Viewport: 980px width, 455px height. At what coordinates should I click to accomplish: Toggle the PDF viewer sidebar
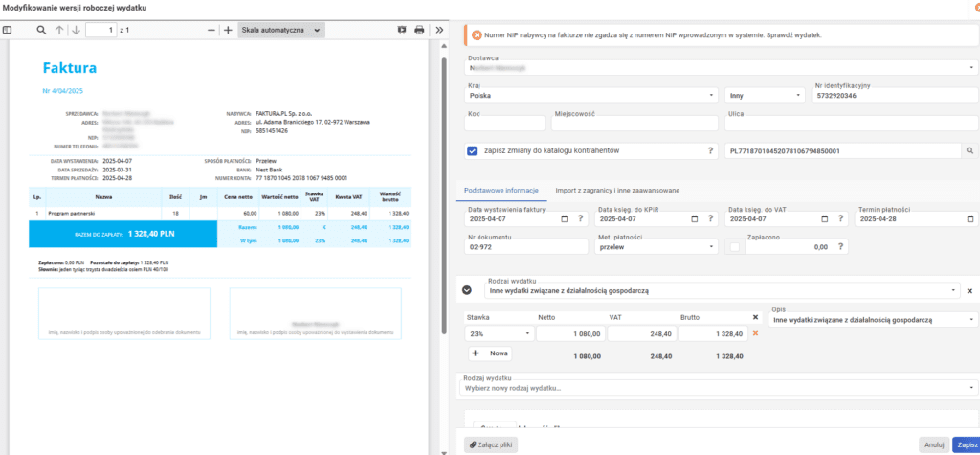[8, 31]
